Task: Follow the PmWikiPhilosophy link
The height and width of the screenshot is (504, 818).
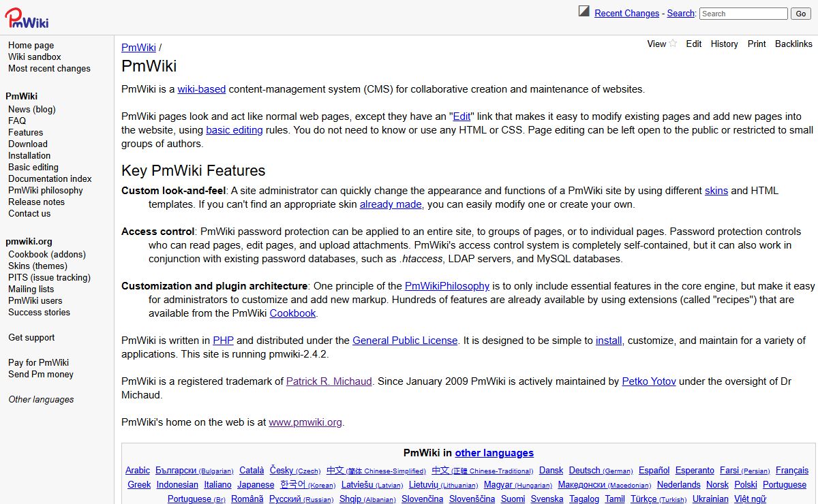Action: (x=447, y=286)
